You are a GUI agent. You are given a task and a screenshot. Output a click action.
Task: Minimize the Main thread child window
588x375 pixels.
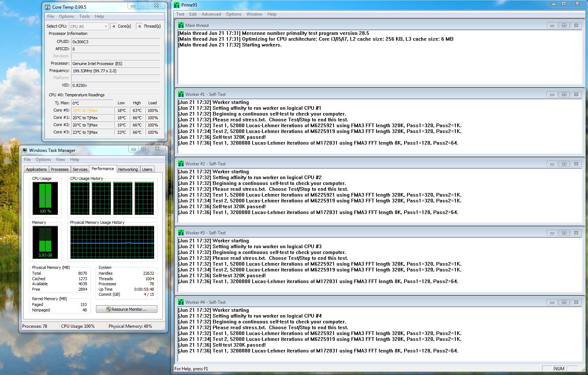(x=552, y=25)
